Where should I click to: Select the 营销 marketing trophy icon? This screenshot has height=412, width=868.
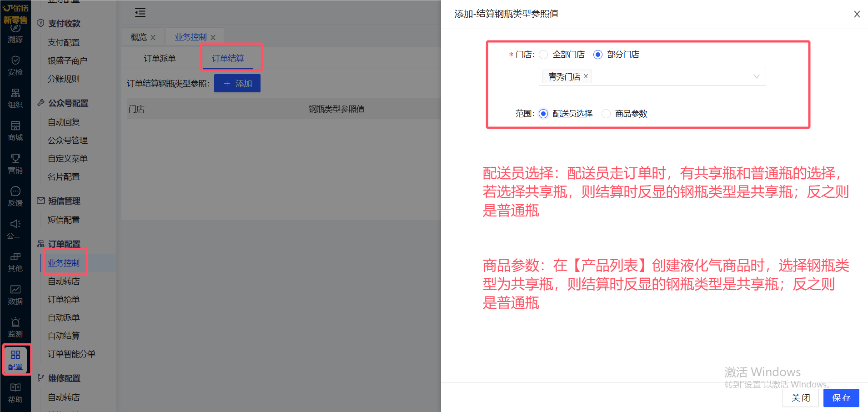point(15,164)
